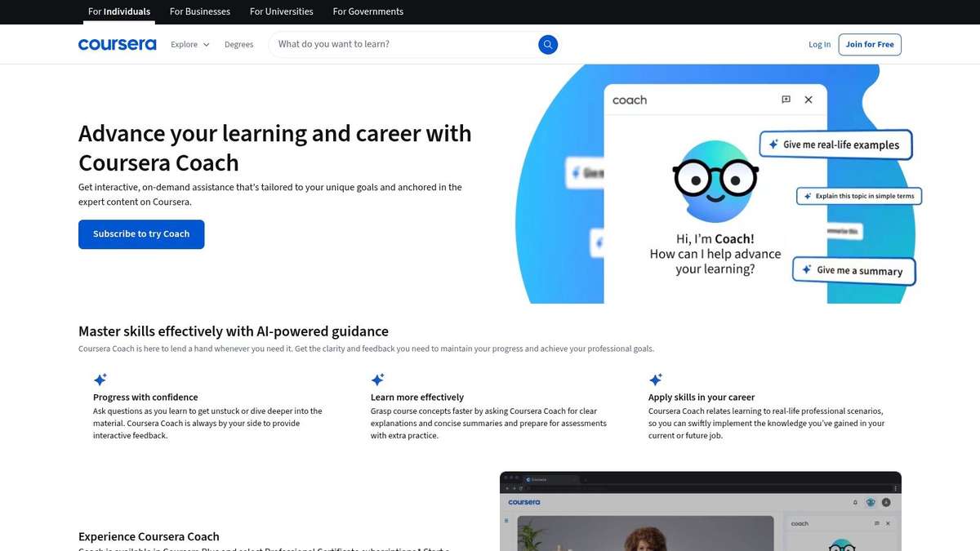Select the 'Degrees' link

pyautogui.click(x=238, y=44)
